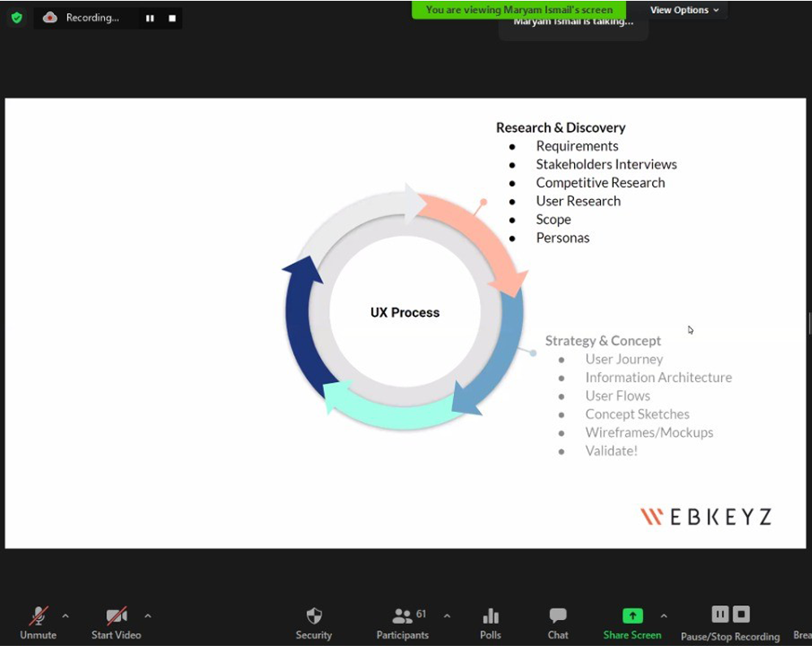812x650 pixels.
Task: Open the Chat panel
Action: point(558,622)
